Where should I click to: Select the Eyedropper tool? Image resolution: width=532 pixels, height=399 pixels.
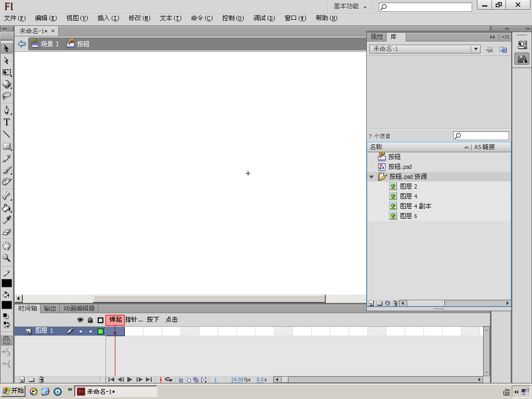point(6,220)
